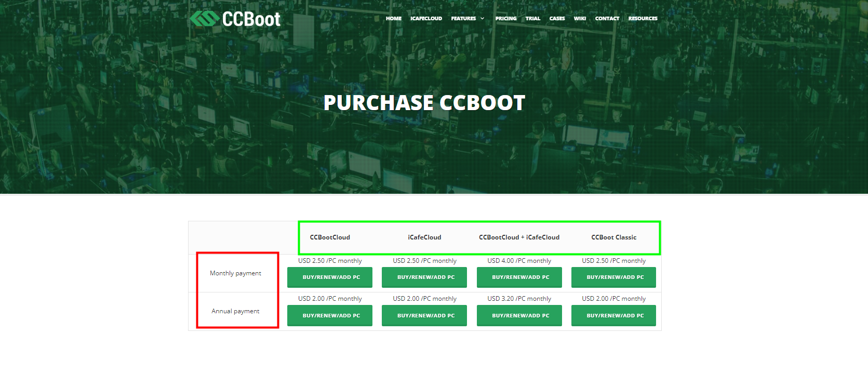Select the iCafeCloud column header
The width and height of the screenshot is (868, 373).
(424, 237)
